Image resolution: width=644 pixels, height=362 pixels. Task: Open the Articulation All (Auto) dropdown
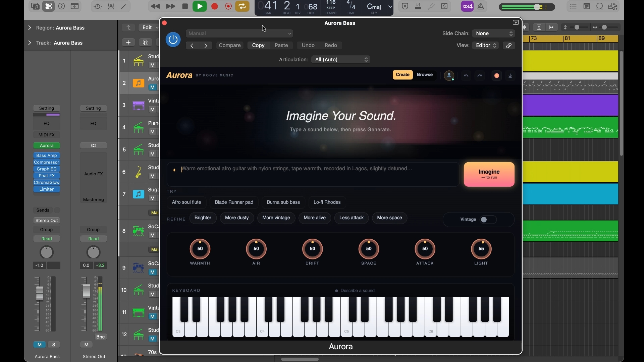pyautogui.click(x=341, y=60)
